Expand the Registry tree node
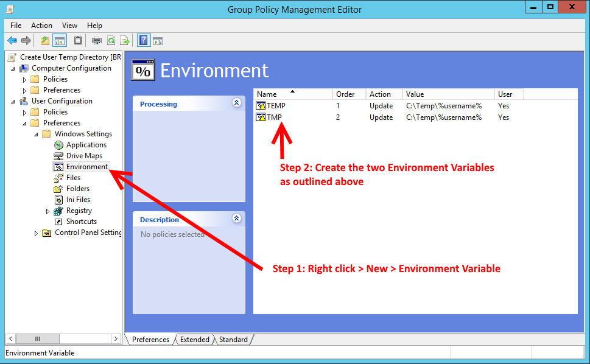The image size is (590, 364). (x=47, y=211)
